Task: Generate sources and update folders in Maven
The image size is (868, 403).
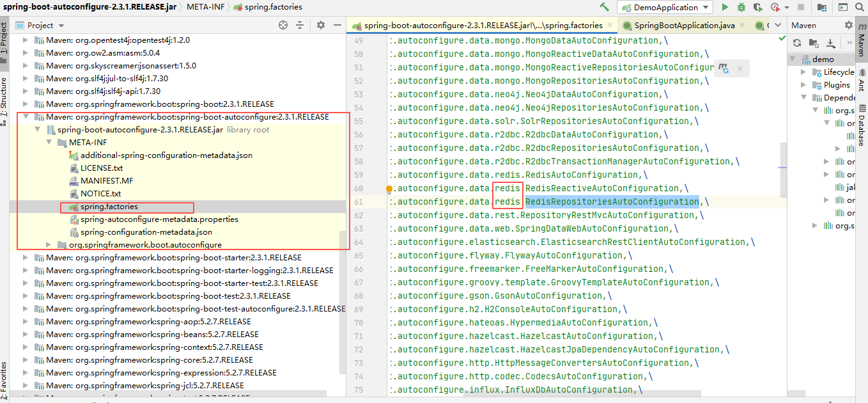Action: [814, 43]
